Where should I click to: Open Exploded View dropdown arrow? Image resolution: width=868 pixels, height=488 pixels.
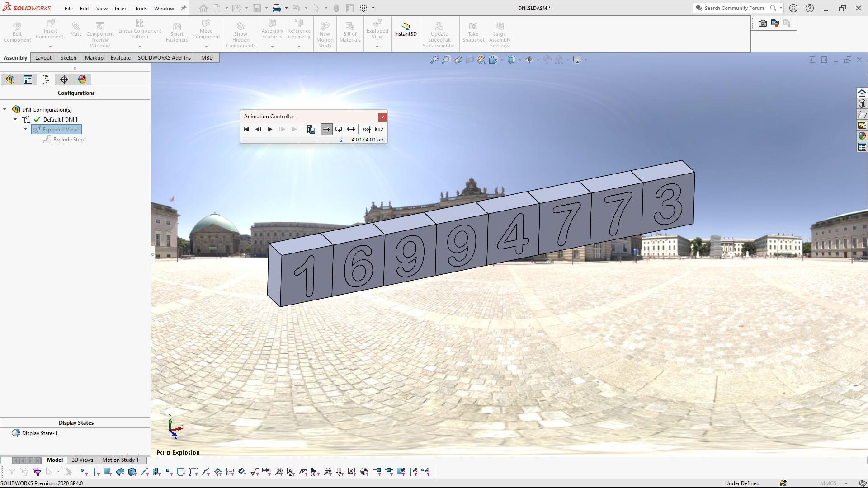tap(377, 47)
